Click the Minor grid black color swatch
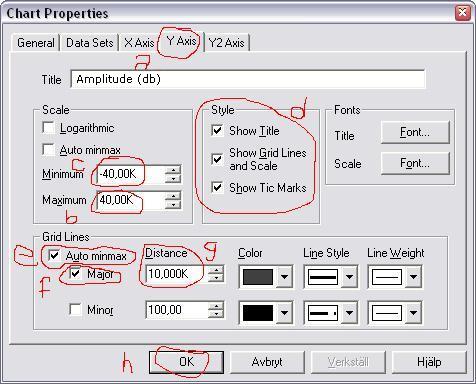Image resolution: width=476 pixels, height=384 pixels. pos(258,313)
